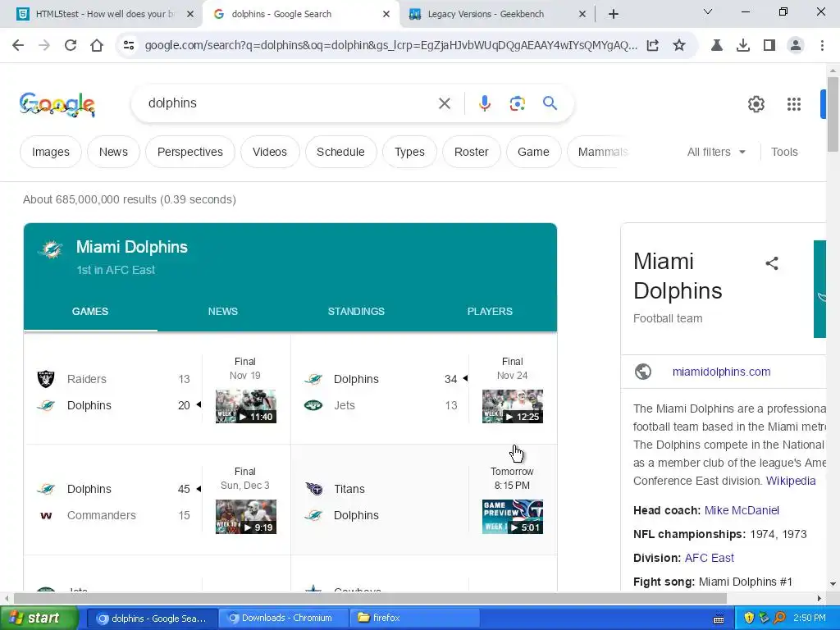This screenshot has width=840, height=630.
Task: Click the Miami Dolphins card title
Action: 132,247
